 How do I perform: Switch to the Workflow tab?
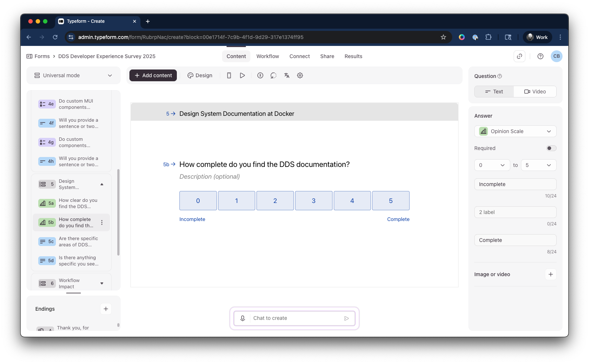[x=268, y=56]
